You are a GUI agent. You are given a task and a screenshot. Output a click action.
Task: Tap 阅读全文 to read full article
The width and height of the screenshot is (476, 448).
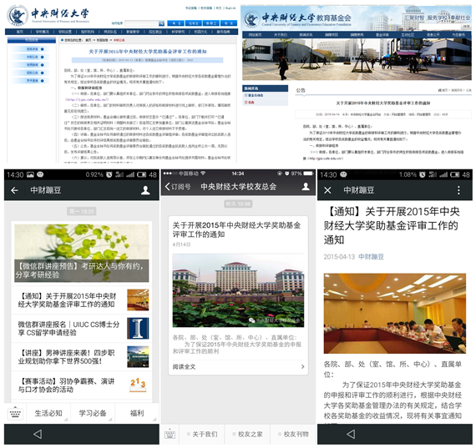pos(238,367)
